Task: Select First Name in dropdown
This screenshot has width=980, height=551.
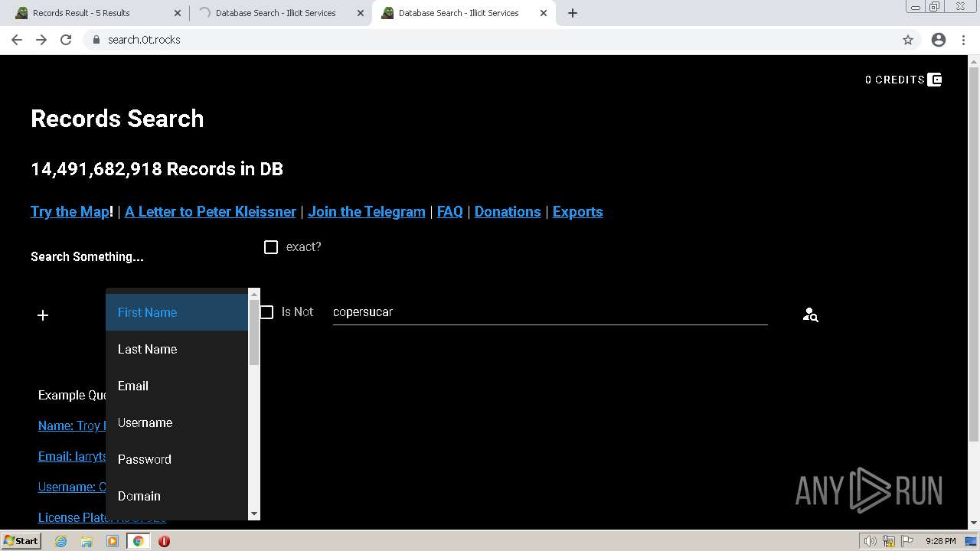Action: [177, 312]
